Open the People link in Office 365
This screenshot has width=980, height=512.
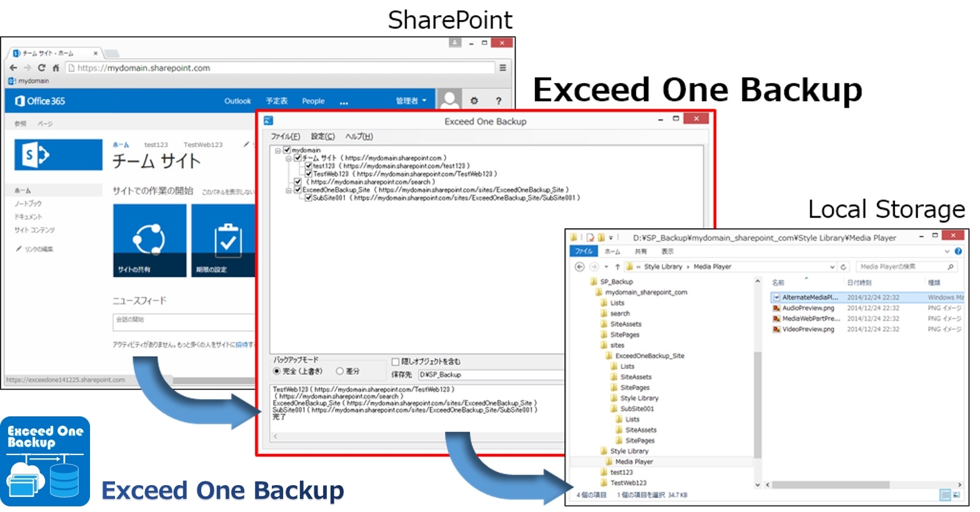click(x=313, y=101)
